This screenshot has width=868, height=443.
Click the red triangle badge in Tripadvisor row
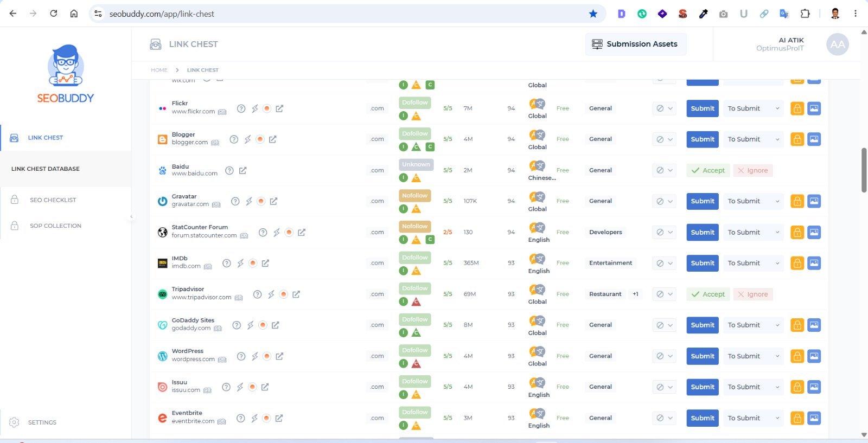tap(416, 302)
